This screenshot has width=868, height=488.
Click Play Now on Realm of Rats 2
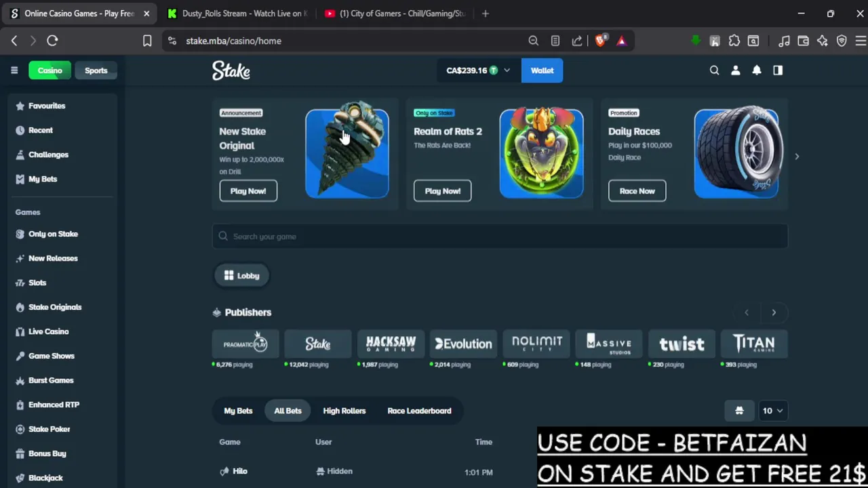(x=443, y=191)
